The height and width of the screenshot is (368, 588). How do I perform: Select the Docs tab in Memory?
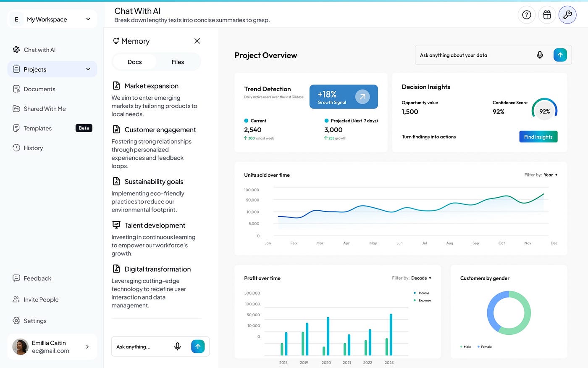coord(134,62)
